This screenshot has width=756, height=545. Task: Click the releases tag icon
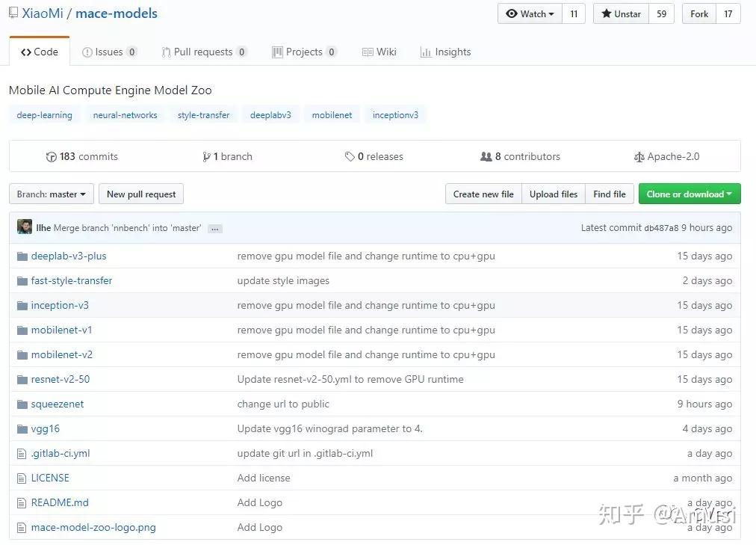(x=350, y=156)
